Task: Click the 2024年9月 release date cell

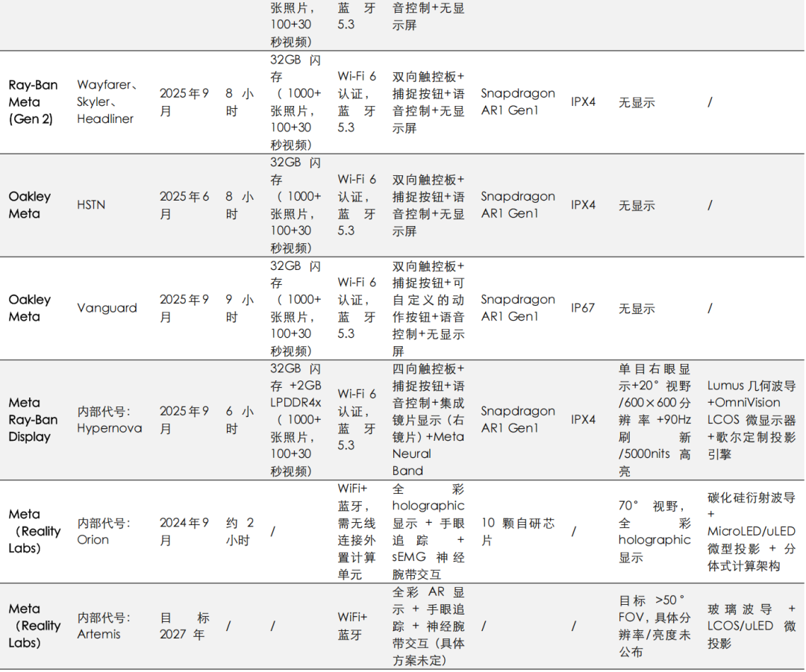Action: (184, 531)
